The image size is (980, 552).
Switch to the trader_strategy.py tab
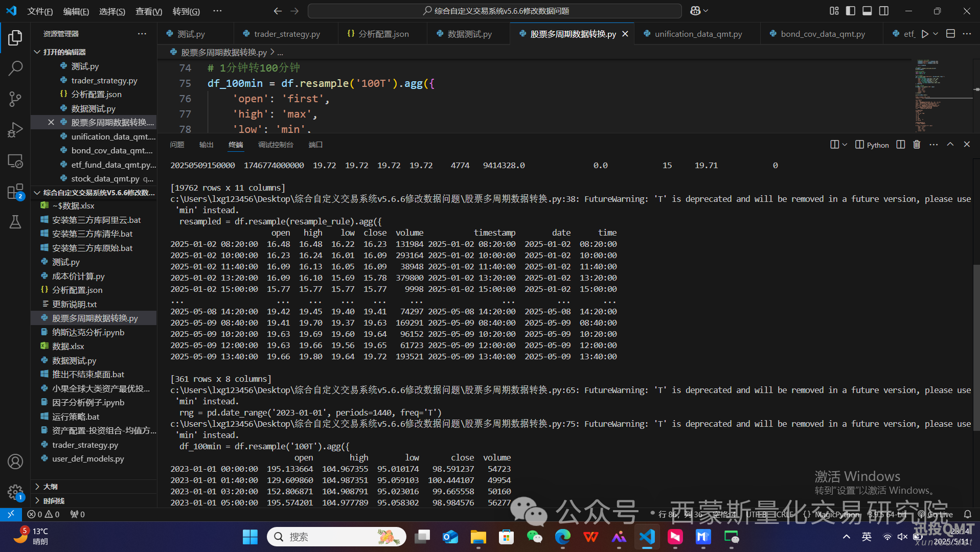[x=286, y=34]
